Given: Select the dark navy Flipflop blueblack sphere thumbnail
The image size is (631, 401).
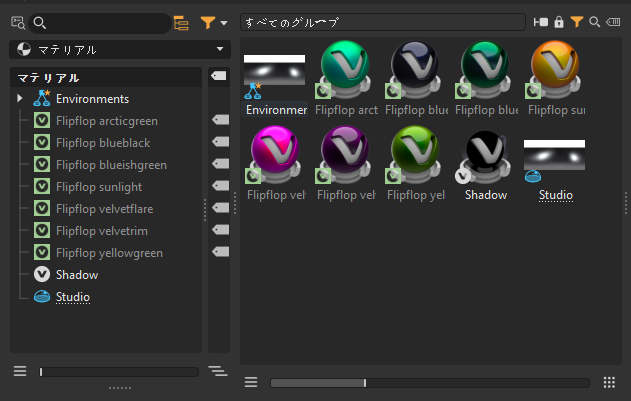Looking at the screenshot, I should 415,69.
